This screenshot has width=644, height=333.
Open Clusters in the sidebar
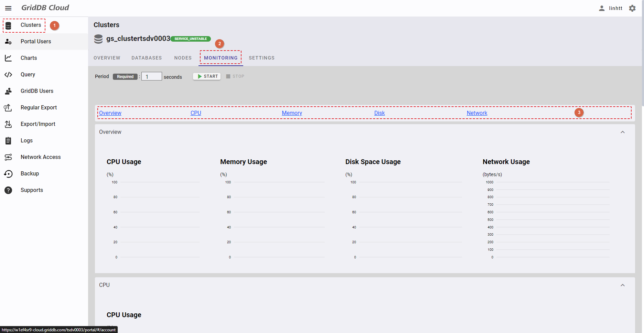point(31,25)
